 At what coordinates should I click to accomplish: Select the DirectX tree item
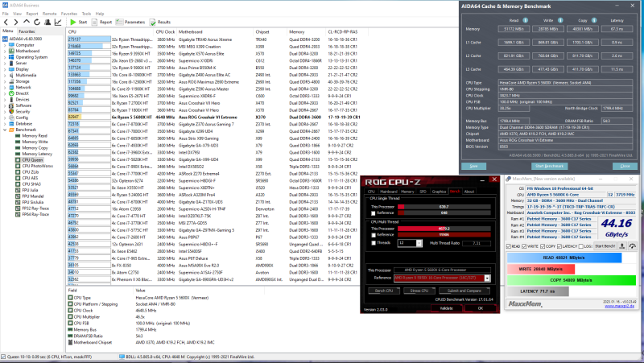pyautogui.click(x=23, y=93)
